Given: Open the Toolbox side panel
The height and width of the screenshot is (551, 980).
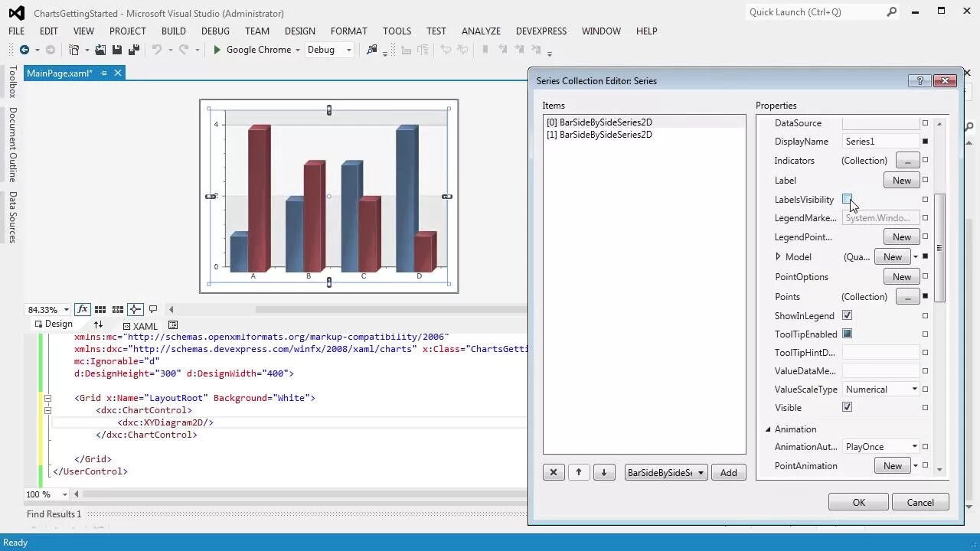Looking at the screenshot, I should tap(12, 81).
